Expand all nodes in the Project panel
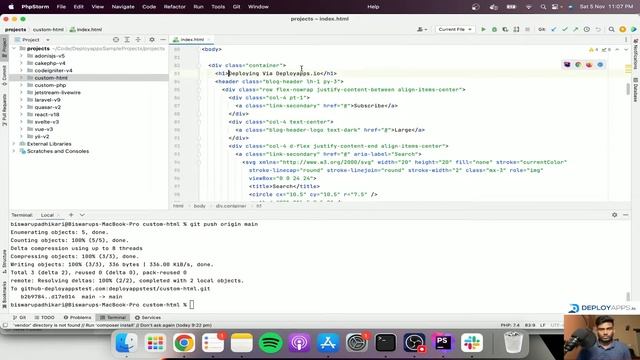Image resolution: width=640 pixels, height=360 pixels. coord(127,40)
